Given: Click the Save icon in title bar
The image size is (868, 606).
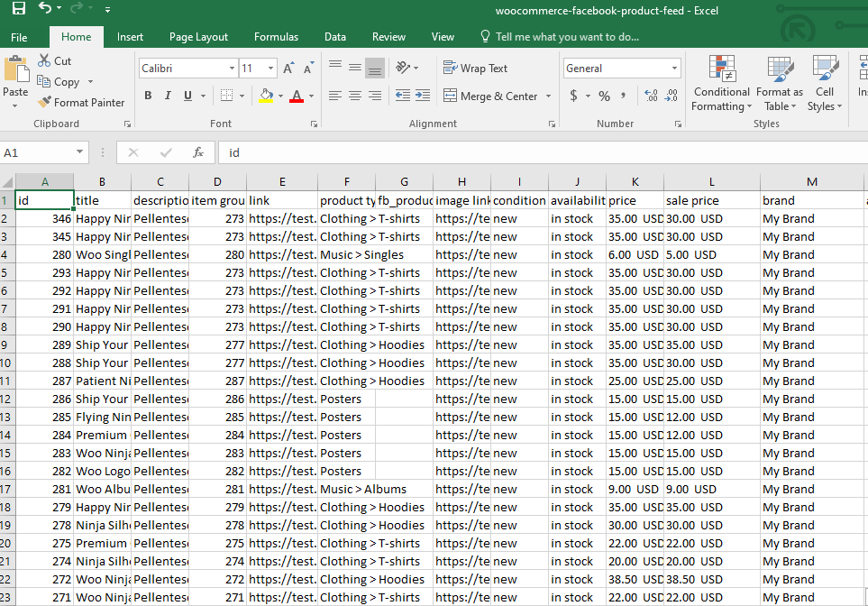Looking at the screenshot, I should [x=18, y=9].
